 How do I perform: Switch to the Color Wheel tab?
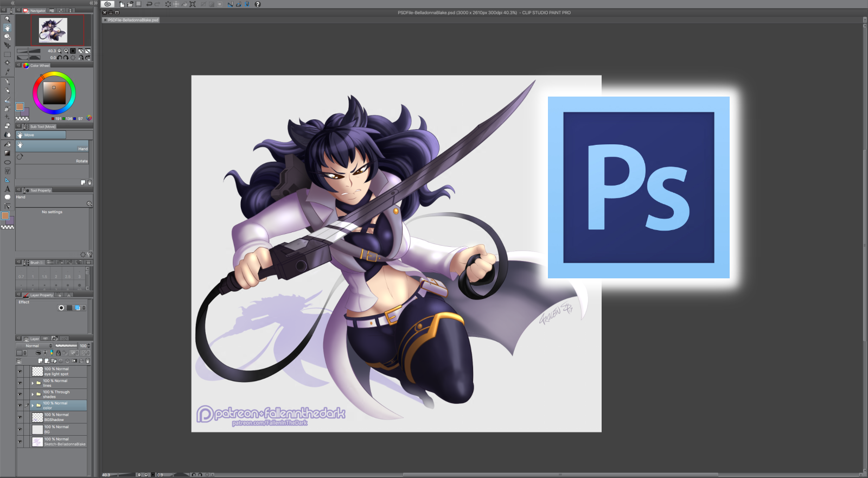(37, 66)
